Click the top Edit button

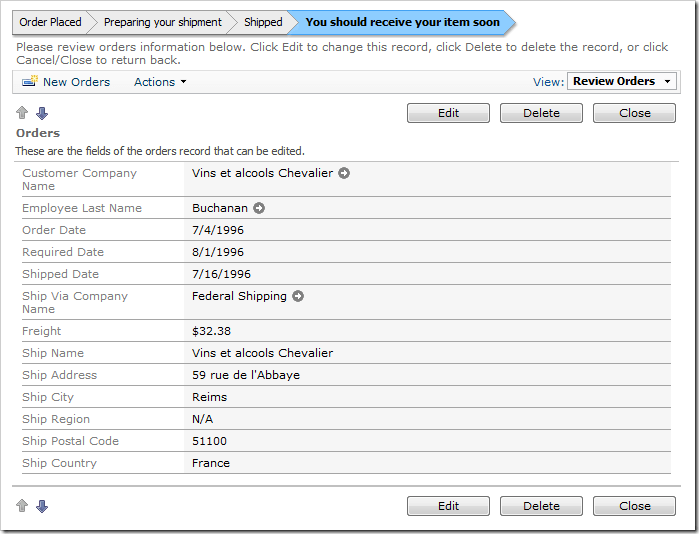(x=448, y=113)
